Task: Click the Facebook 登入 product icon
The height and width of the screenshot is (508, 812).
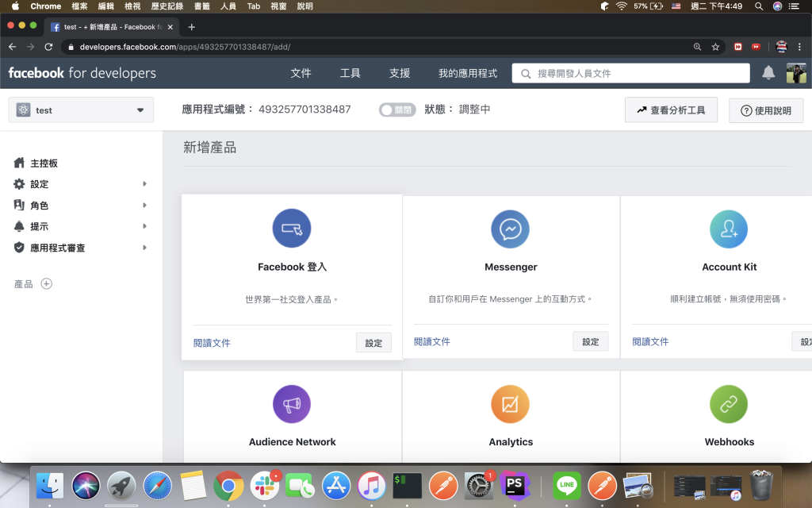Action: pyautogui.click(x=292, y=228)
